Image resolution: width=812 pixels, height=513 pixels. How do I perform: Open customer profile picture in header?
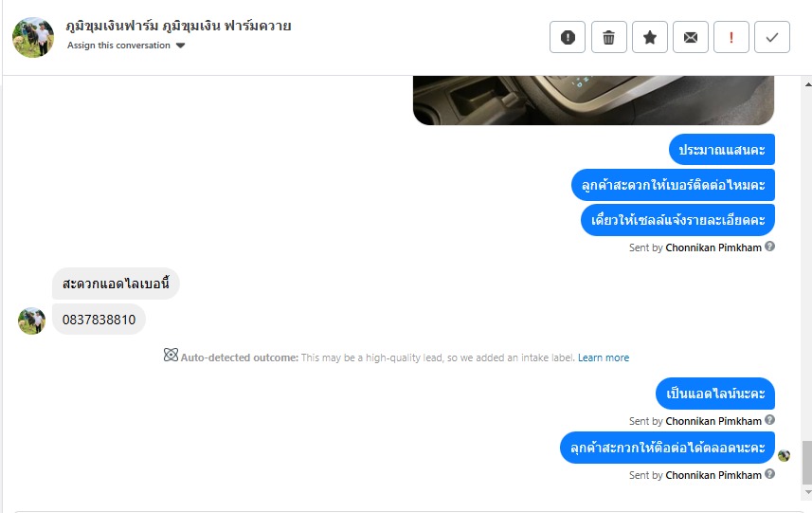point(33,37)
